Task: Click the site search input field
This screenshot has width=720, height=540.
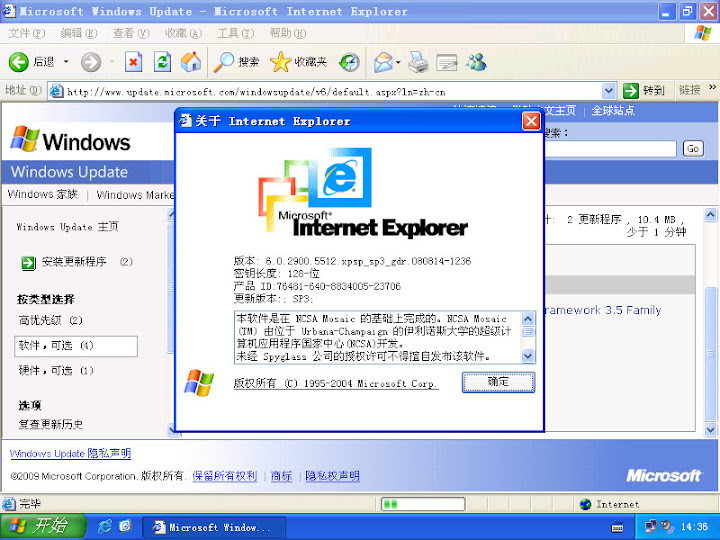Action: pyautogui.click(x=611, y=149)
